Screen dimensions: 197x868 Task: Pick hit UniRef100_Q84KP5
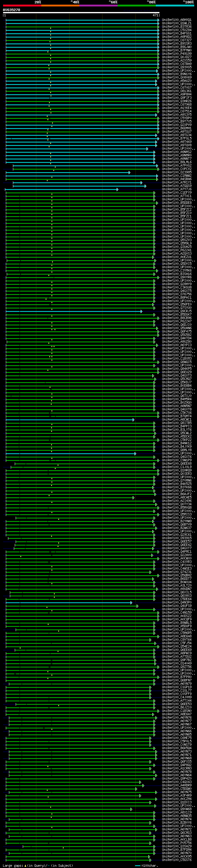click(x=177, y=369)
